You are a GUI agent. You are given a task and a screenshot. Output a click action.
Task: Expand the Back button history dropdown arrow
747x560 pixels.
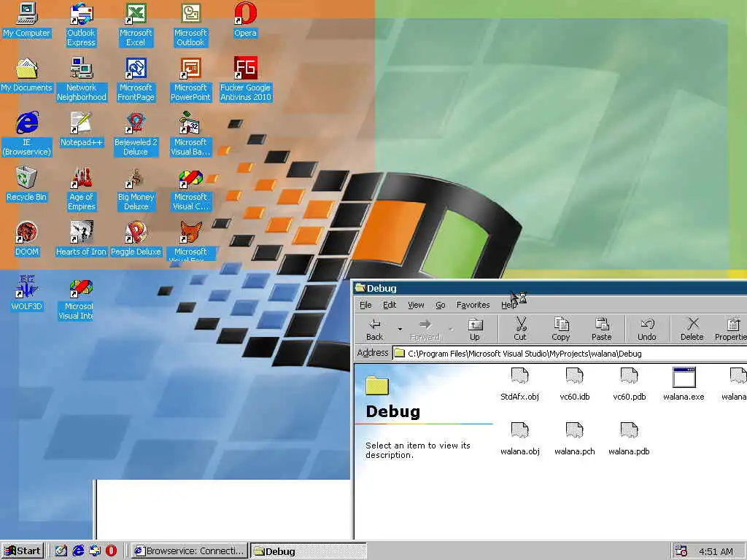coord(400,329)
